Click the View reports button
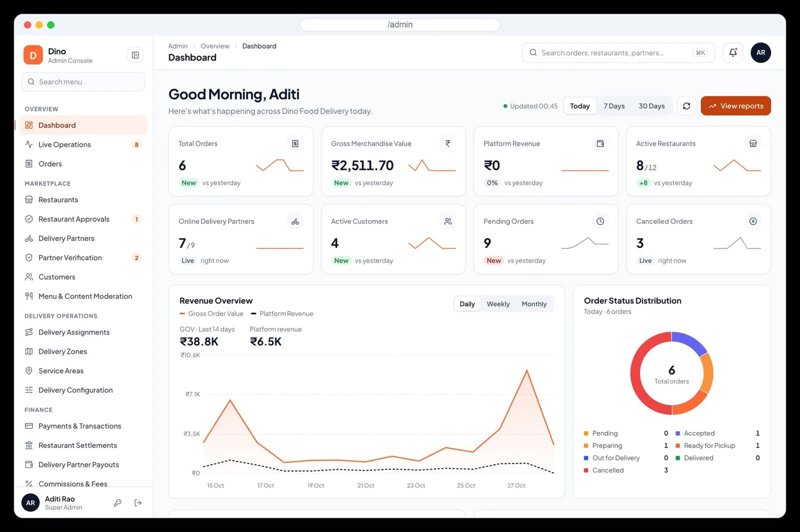The height and width of the screenshot is (532, 800). [x=735, y=106]
